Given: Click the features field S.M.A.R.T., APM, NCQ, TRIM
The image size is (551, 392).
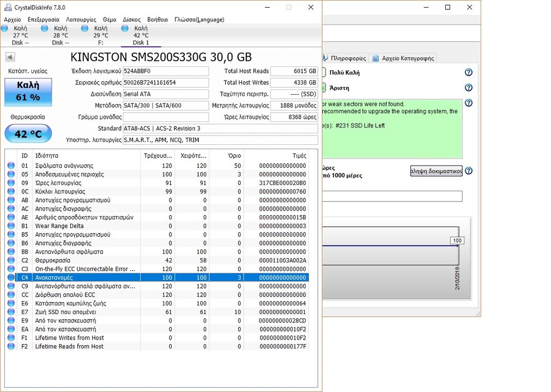Looking at the screenshot, I should 220,140.
